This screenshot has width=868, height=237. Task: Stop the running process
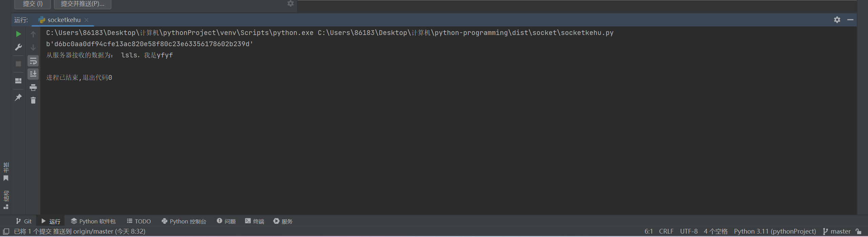[x=18, y=63]
